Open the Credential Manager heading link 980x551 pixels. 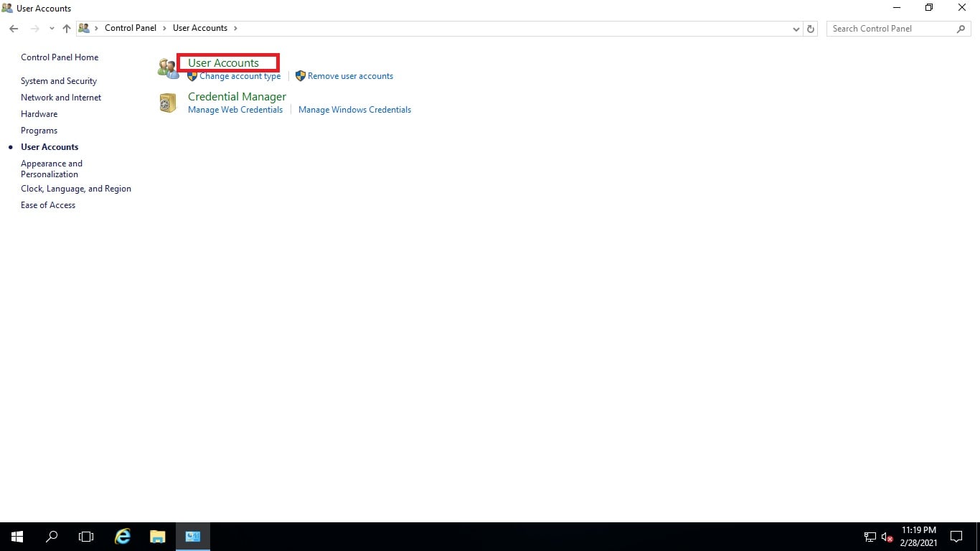[237, 97]
